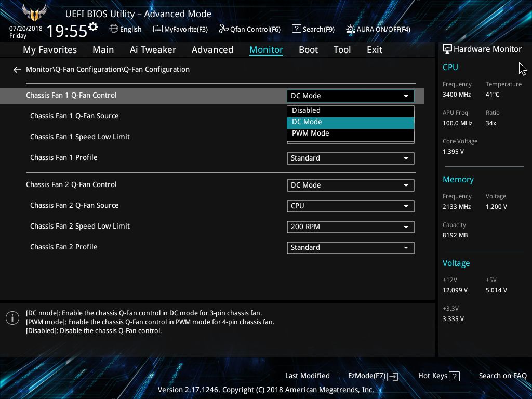
Task: Open the Chassis Fan 2 Speed Low Limit dropdown
Action: [x=351, y=227]
